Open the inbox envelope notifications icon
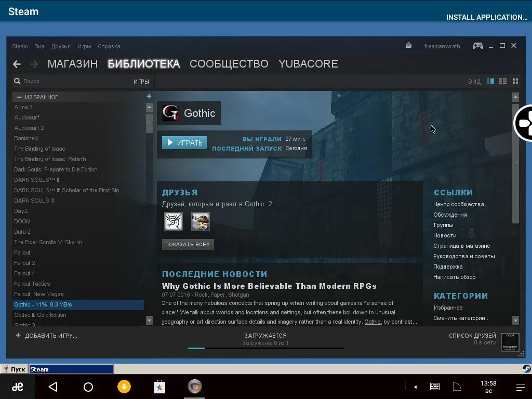This screenshot has width=532, height=399. (408, 46)
